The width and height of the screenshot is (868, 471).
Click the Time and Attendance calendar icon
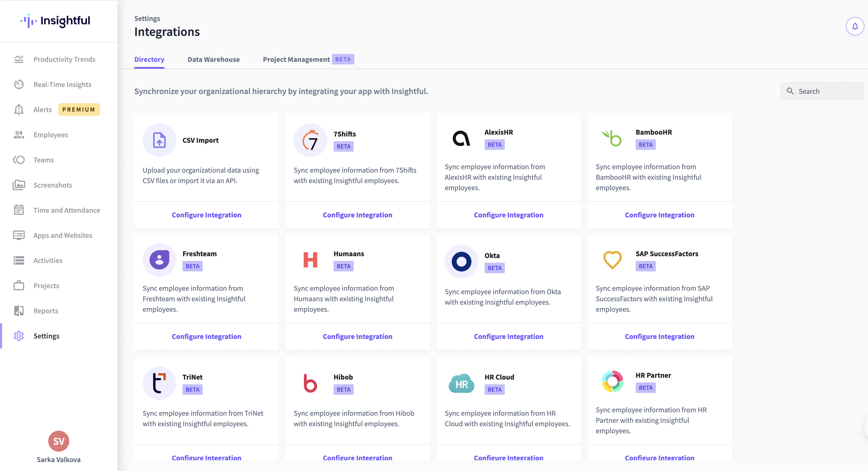19,210
